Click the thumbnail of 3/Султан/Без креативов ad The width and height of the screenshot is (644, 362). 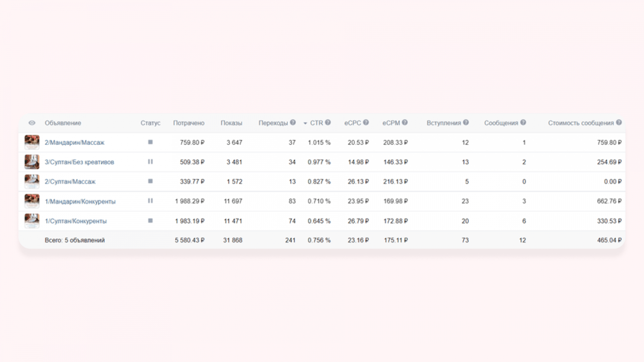click(32, 162)
